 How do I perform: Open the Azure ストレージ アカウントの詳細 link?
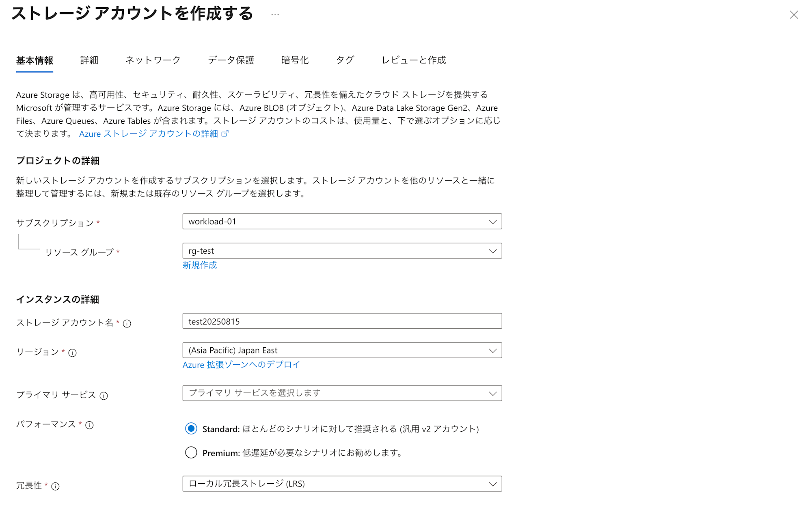pos(149,133)
